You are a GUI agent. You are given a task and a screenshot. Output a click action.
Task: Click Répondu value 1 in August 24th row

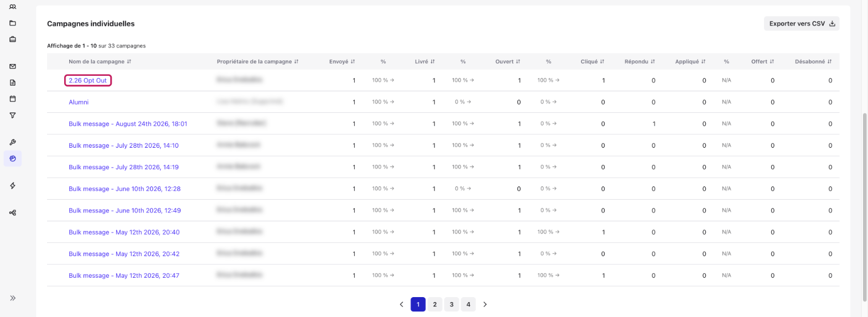point(654,124)
